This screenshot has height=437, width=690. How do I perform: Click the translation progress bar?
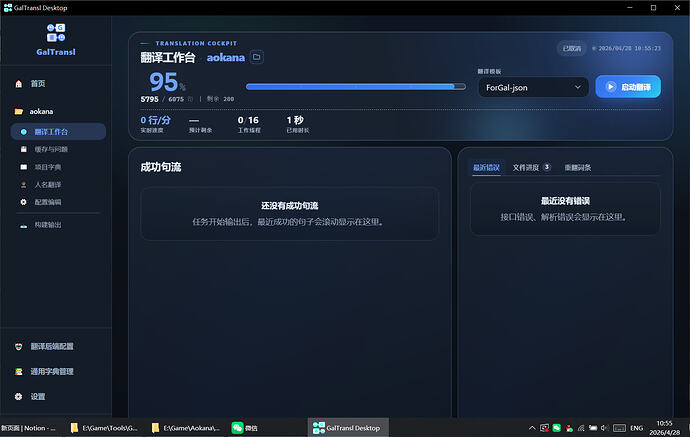(x=355, y=87)
